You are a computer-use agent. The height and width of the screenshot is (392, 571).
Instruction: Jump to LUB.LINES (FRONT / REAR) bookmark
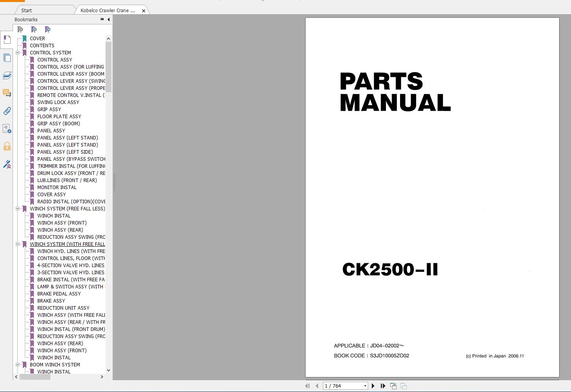coord(67,180)
